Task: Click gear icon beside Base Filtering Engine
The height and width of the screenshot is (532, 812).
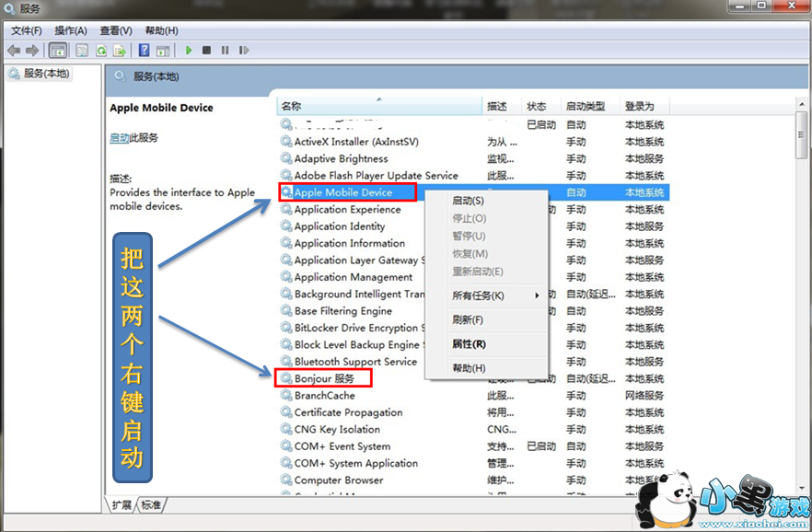Action: pos(285,310)
